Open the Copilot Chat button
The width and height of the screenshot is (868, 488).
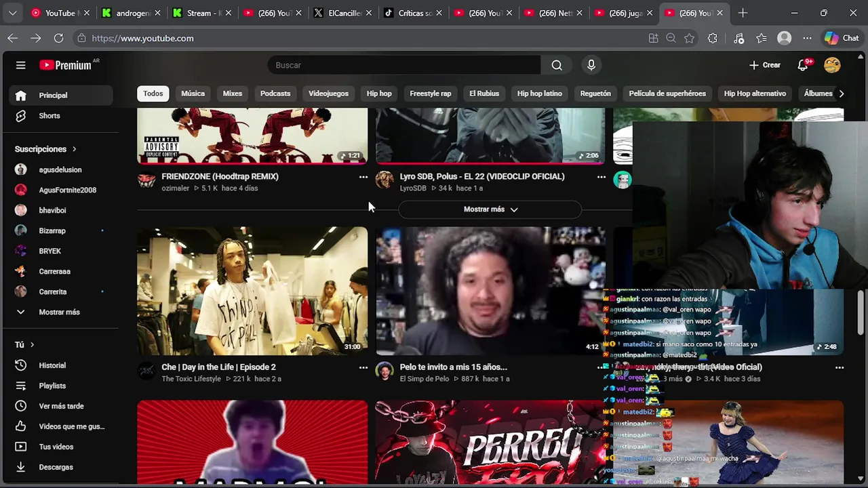tap(842, 38)
